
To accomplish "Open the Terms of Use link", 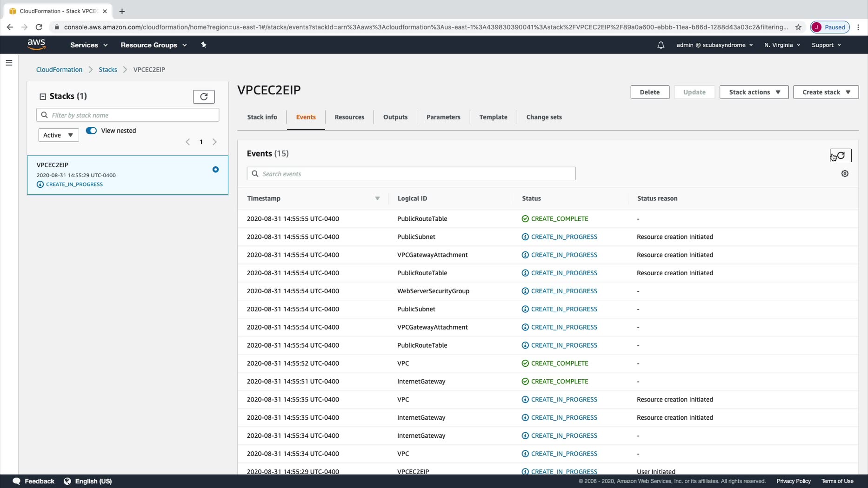I will pos(837,481).
